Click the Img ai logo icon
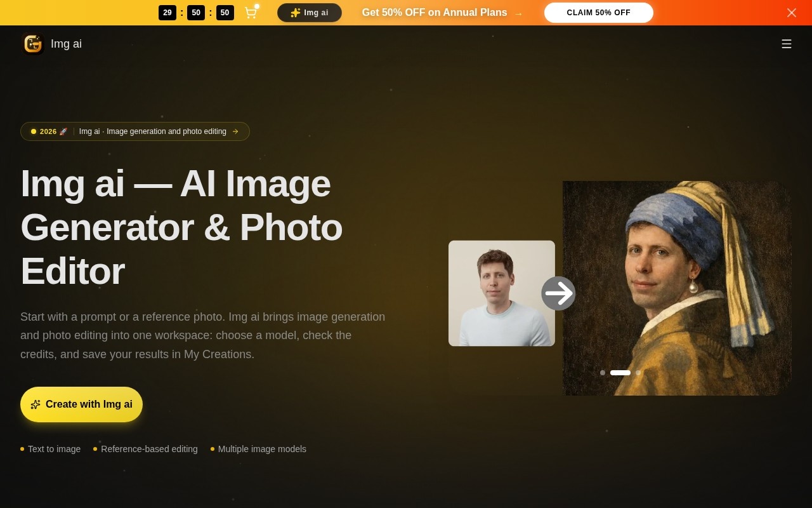This screenshot has width=812, height=508. pos(33,44)
